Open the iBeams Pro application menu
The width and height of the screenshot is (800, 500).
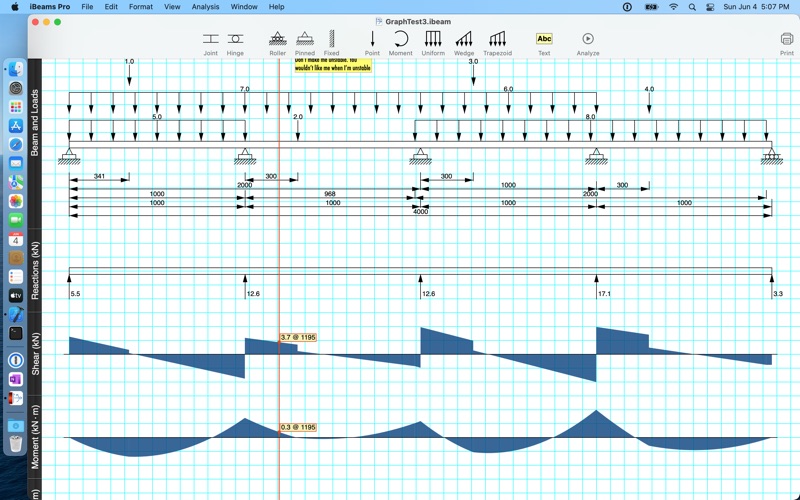pos(50,7)
